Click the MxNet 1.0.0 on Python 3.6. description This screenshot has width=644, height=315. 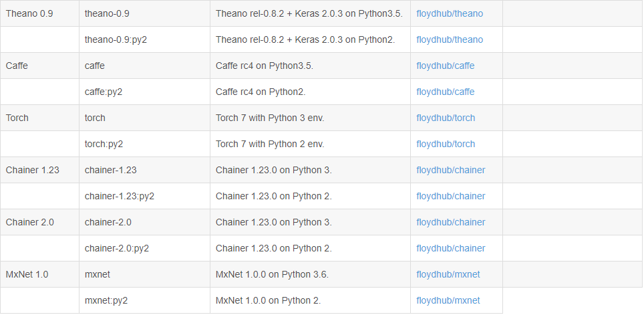pos(272,274)
